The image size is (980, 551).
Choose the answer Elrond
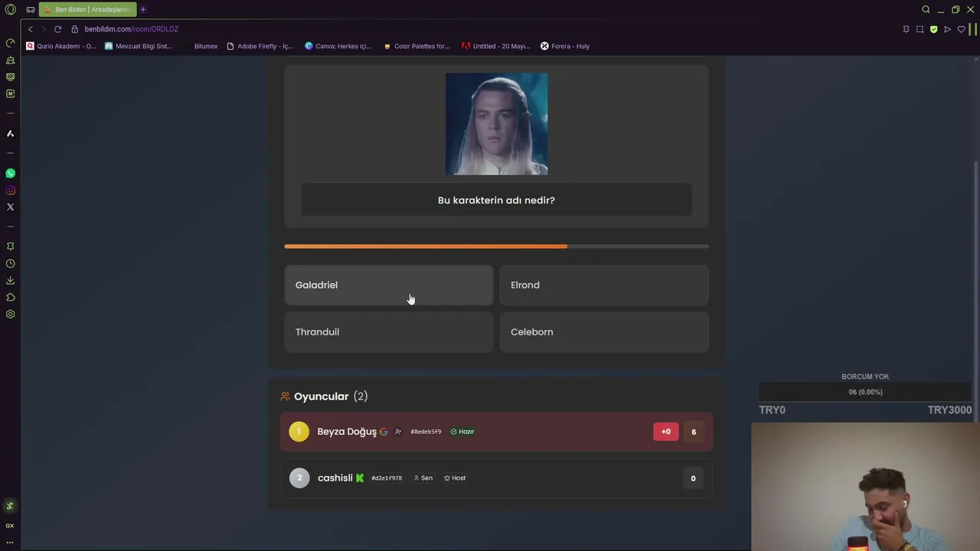coord(604,285)
